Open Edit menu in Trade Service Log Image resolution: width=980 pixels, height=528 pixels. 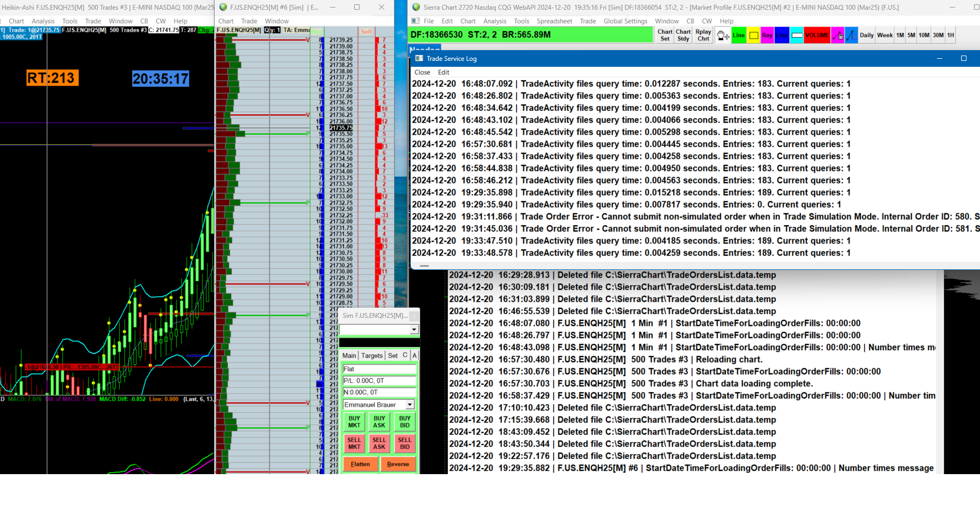click(x=443, y=72)
